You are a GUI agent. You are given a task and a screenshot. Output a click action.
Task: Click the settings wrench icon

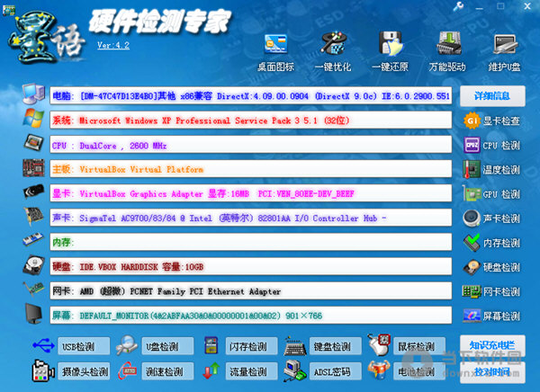click(x=458, y=6)
